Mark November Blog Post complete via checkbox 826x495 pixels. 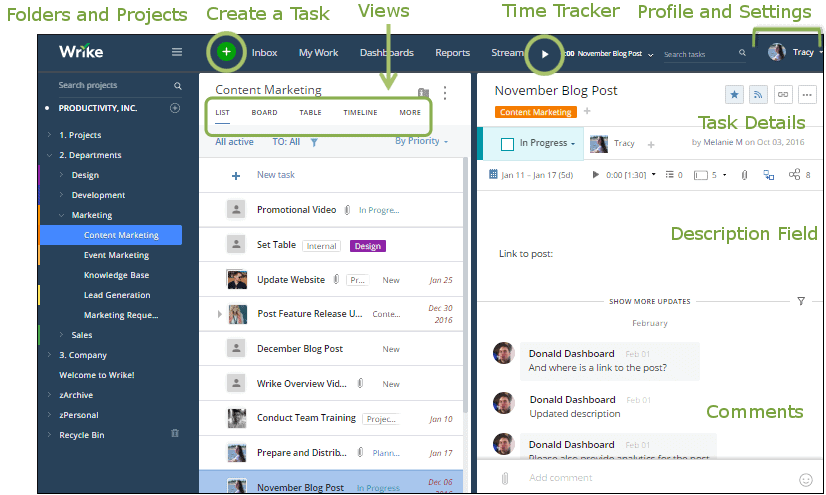coord(507,144)
